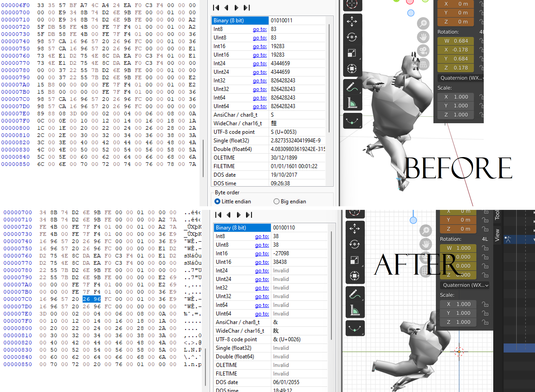
Task: Select the Measure ruler tool in the BEFORE view
Action: (x=352, y=102)
